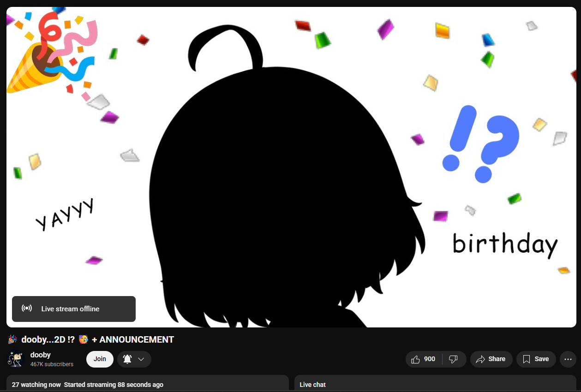Click the video title dooby...2D !?
Screen dimensions: 581x392
coord(91,340)
